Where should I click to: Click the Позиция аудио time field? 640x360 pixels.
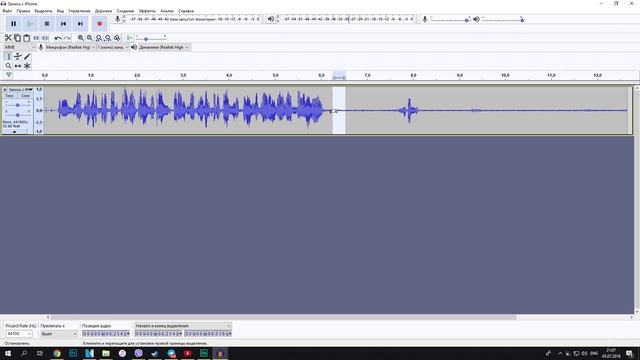(106, 333)
